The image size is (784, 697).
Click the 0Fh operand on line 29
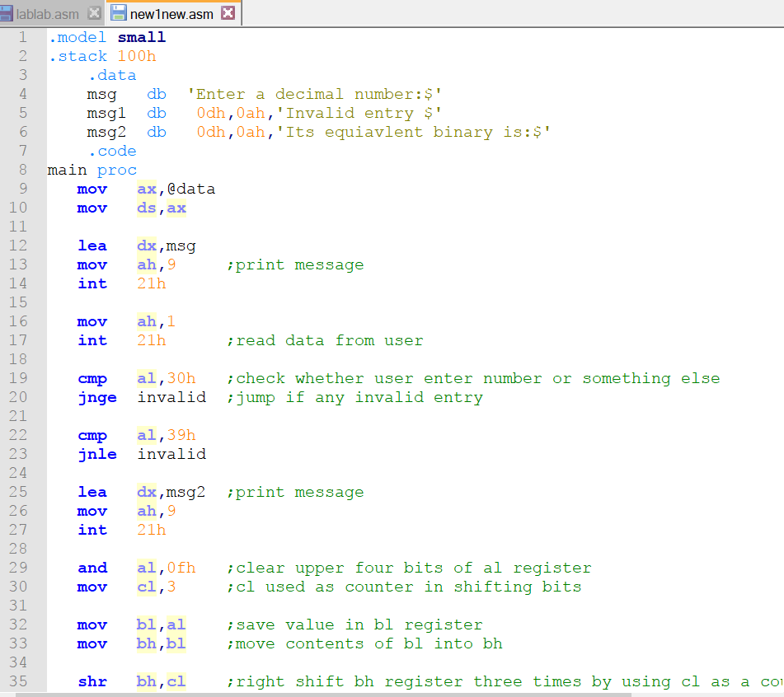click(x=181, y=568)
